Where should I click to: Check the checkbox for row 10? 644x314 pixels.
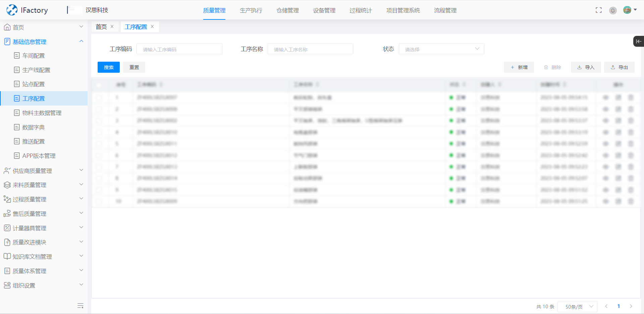click(x=99, y=201)
